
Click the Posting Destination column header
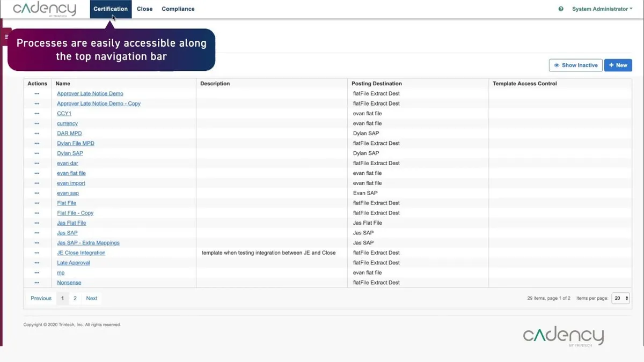[377, 84]
